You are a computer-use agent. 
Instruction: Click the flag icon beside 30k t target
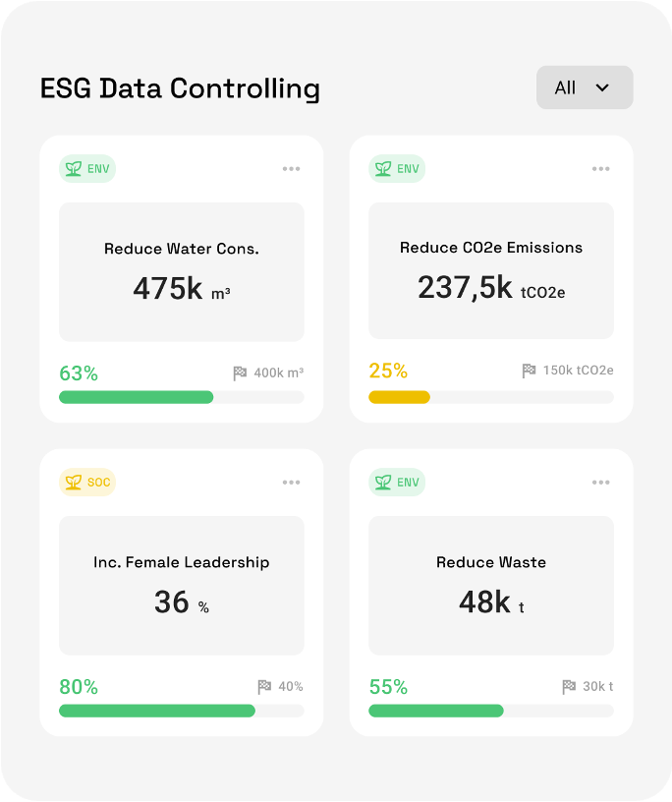(569, 687)
